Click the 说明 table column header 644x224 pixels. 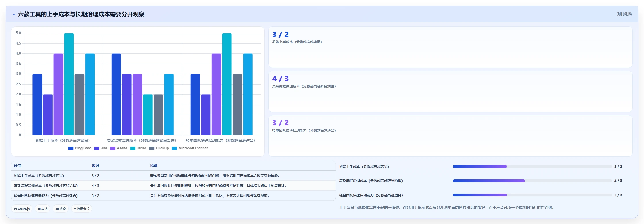coord(154,166)
